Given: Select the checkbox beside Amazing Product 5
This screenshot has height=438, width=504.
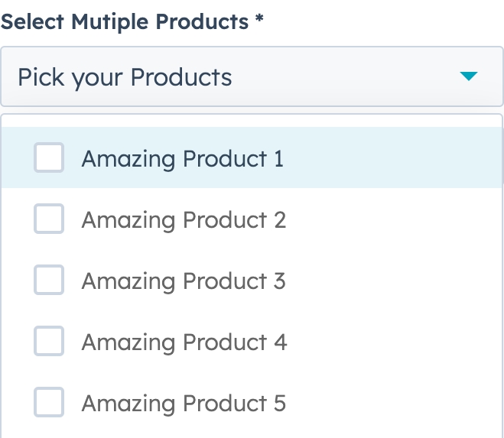Looking at the screenshot, I should coord(49,403).
